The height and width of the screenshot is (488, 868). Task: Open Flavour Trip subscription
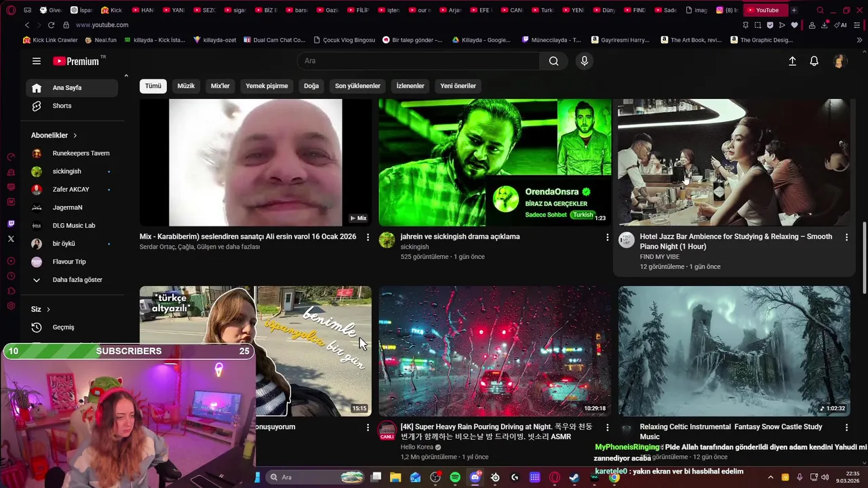[72, 262]
